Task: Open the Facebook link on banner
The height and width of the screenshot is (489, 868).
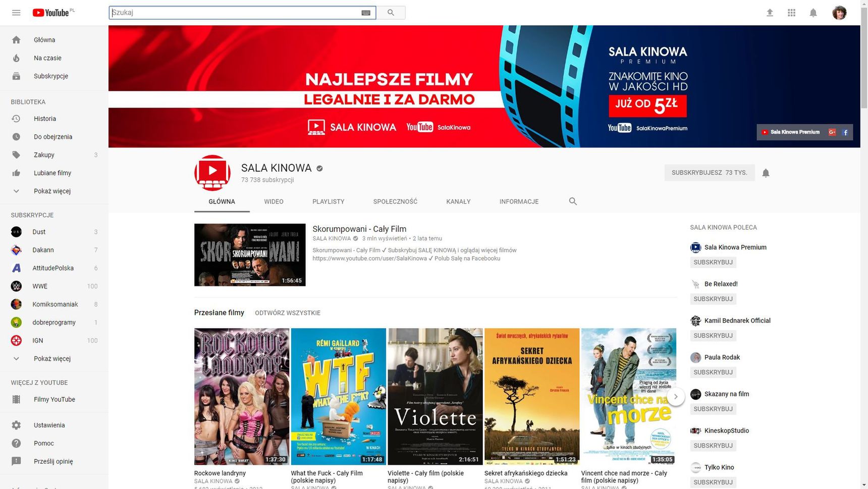Action: point(845,132)
